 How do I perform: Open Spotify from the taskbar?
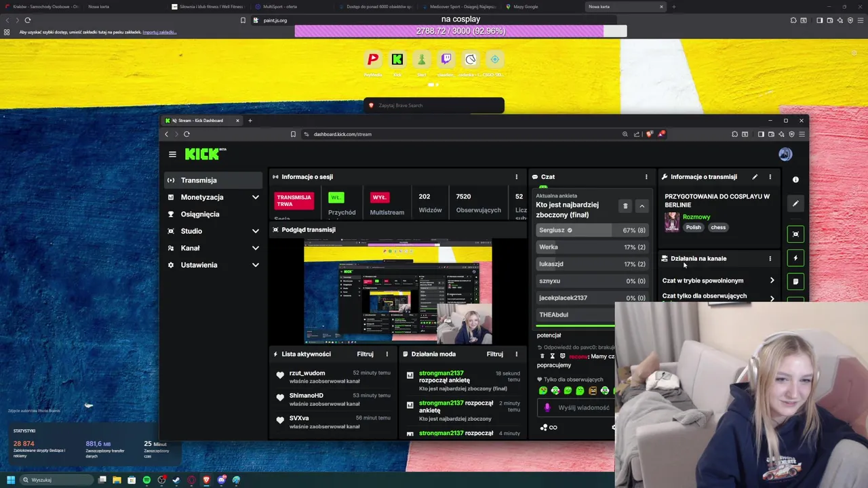point(146,480)
